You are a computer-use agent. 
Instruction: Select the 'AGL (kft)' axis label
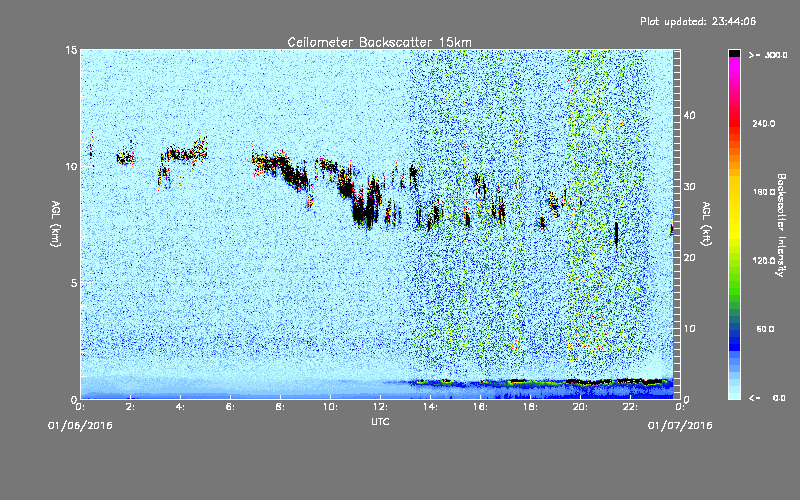(706, 223)
